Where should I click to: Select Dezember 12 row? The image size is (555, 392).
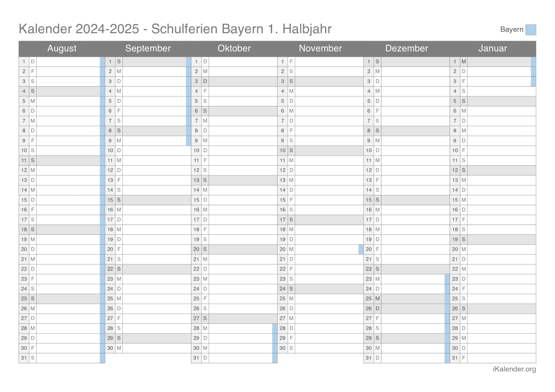pos(406,170)
